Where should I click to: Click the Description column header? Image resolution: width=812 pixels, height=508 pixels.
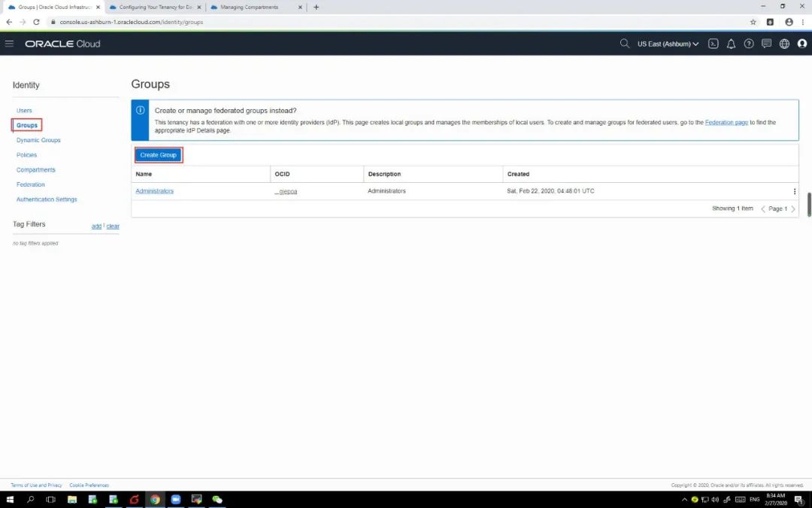click(x=384, y=174)
